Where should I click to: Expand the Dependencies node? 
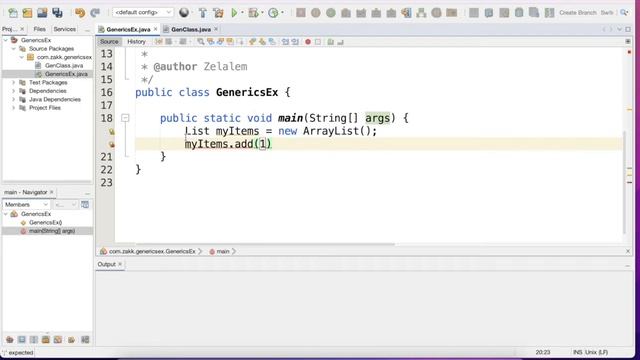pos(13,91)
